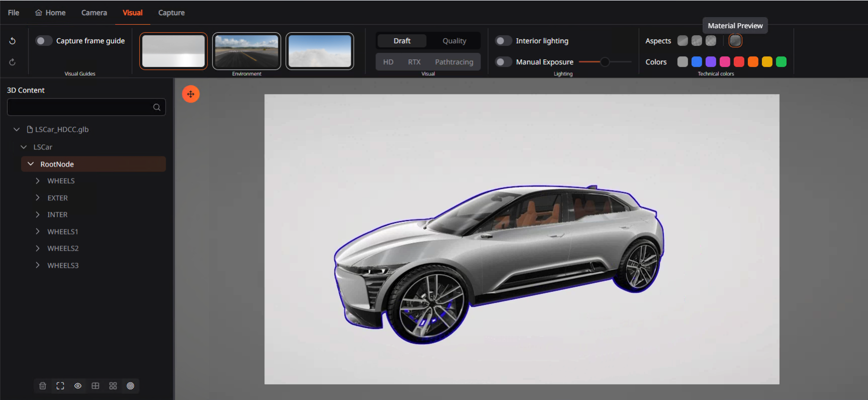Pick the red technical color
Image resolution: width=868 pixels, height=400 pixels.
point(739,62)
